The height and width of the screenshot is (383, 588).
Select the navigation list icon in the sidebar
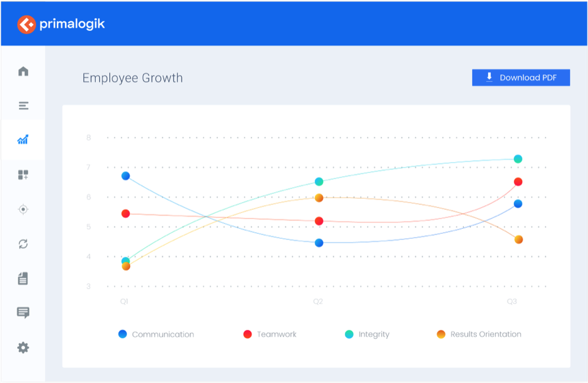[x=23, y=106]
